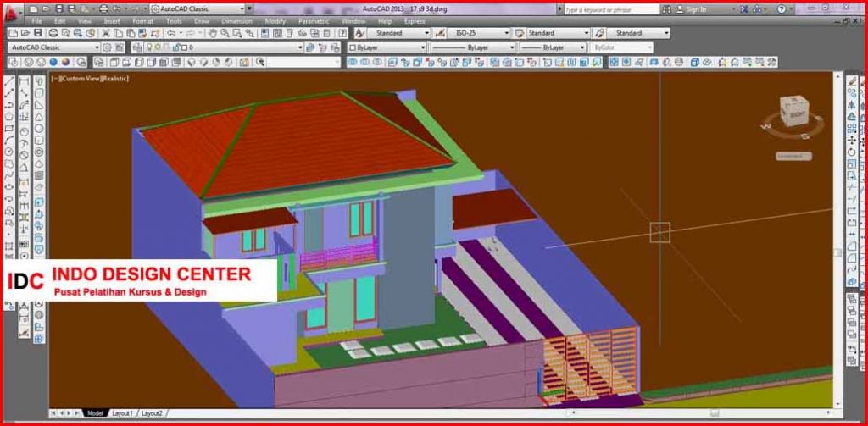Open Multileader Style manager icon
Screen dimensions: 868x426
[x=598, y=33]
